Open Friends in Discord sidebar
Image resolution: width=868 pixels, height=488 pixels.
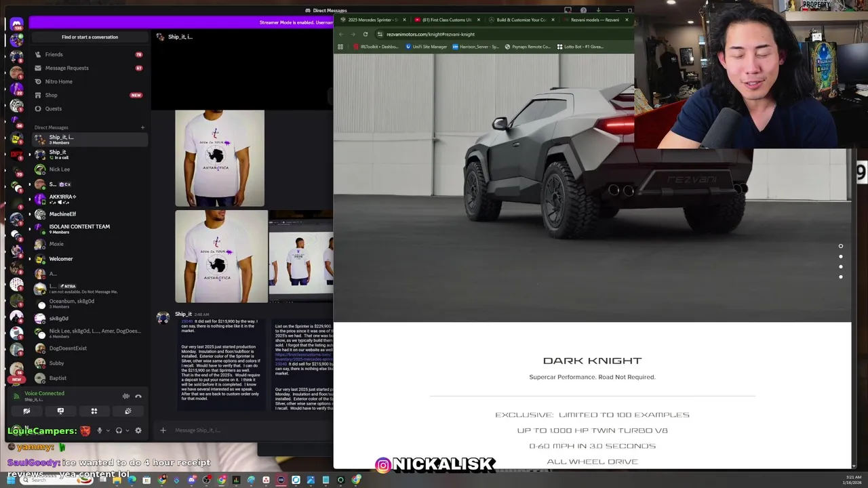pyautogui.click(x=90, y=54)
